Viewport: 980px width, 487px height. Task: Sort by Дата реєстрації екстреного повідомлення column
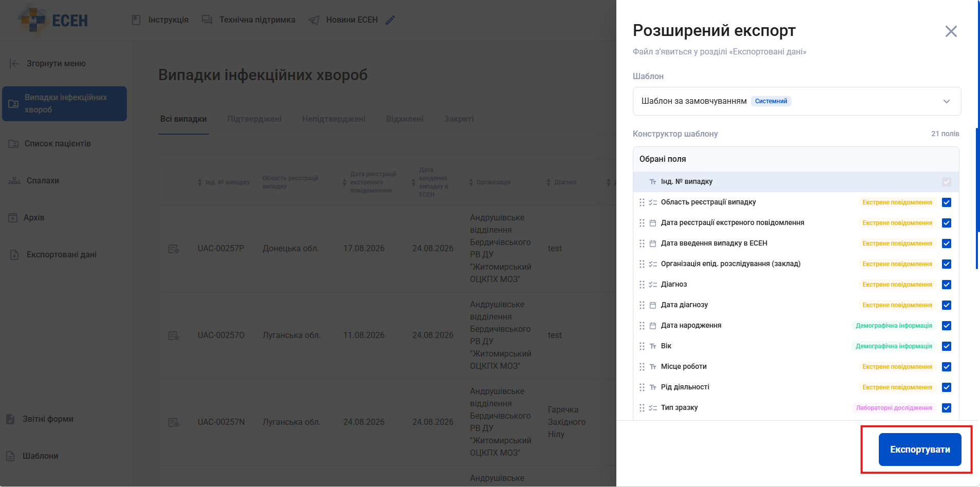pyautogui.click(x=345, y=182)
